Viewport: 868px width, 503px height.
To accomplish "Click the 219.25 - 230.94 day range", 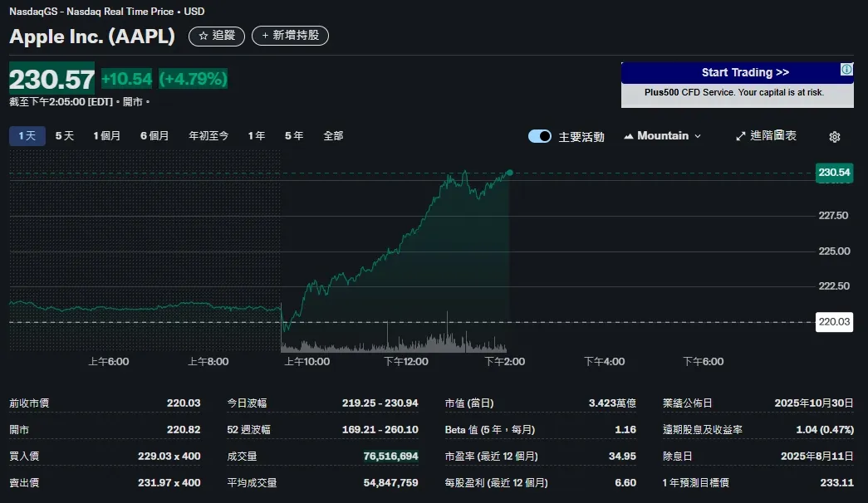I will tap(380, 403).
